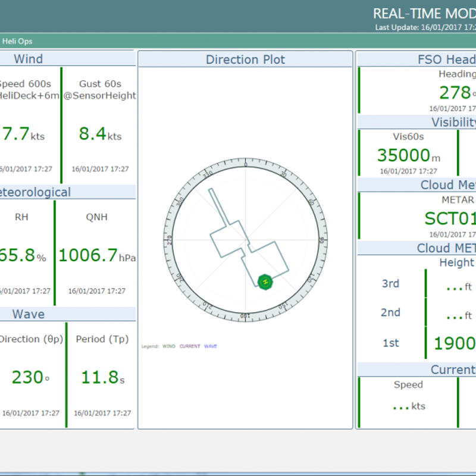Click the WAVE legend label
This screenshot has width=476, height=476.
click(x=211, y=346)
